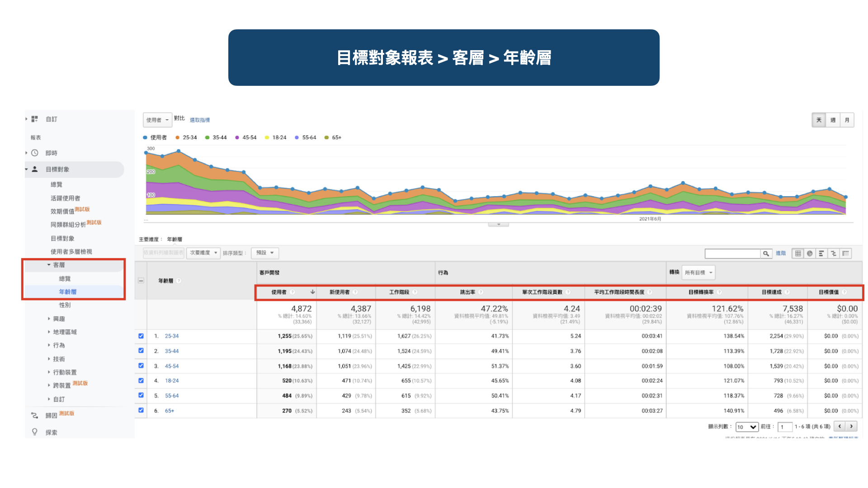Switch to the percentage pie chart view
Viewport: 868px width, 488px height.
(x=810, y=253)
